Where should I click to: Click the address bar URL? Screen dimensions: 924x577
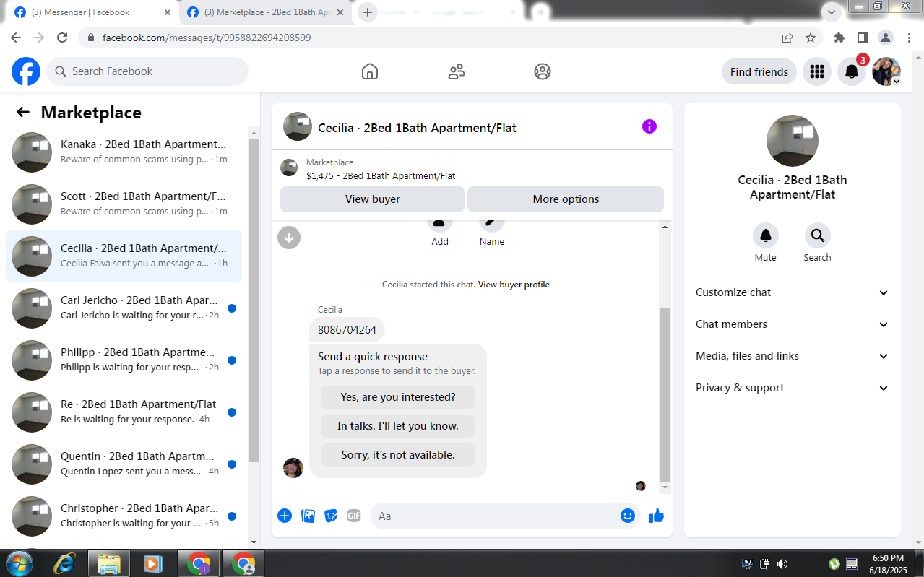click(x=207, y=38)
